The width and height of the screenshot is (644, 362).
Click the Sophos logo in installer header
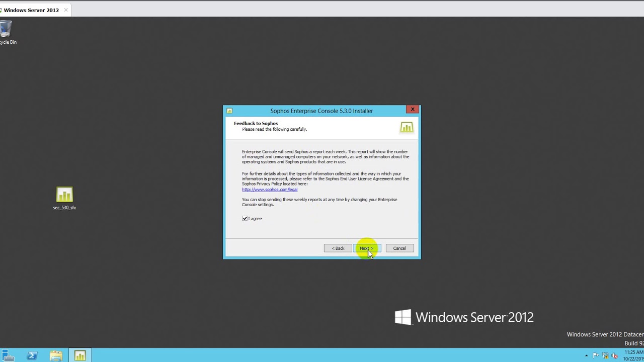[x=407, y=127]
